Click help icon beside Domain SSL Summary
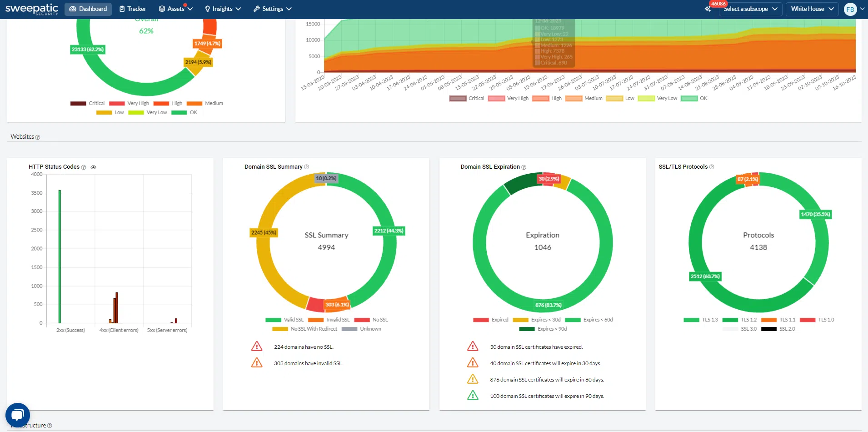This screenshot has width=868, height=432. click(307, 167)
